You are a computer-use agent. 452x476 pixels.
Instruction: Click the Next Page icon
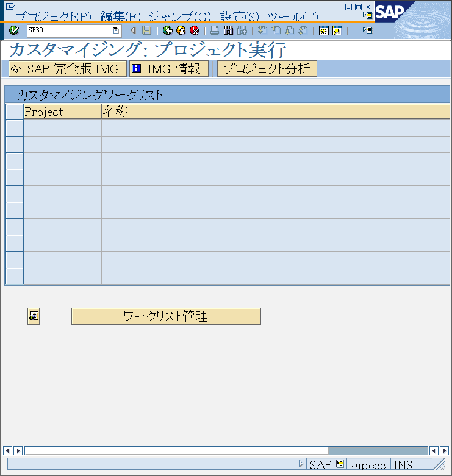click(290, 30)
